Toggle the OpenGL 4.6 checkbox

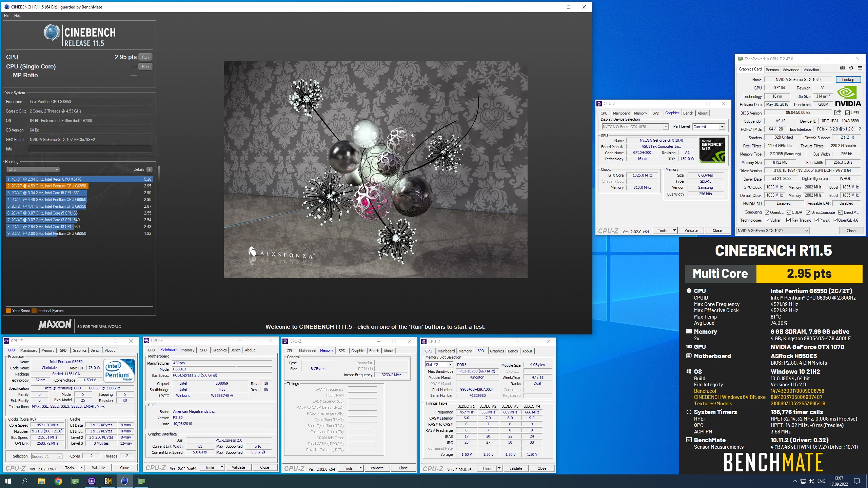pyautogui.click(x=835, y=220)
